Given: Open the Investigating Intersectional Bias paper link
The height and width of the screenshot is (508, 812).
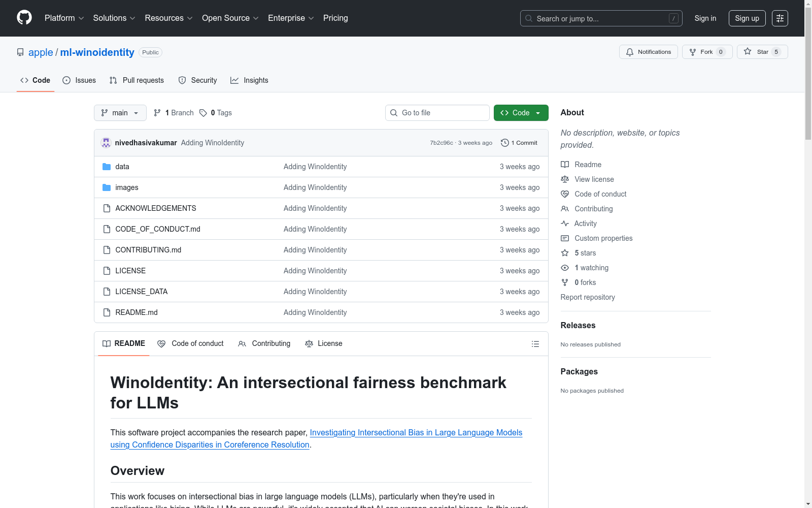Looking at the screenshot, I should [316, 438].
